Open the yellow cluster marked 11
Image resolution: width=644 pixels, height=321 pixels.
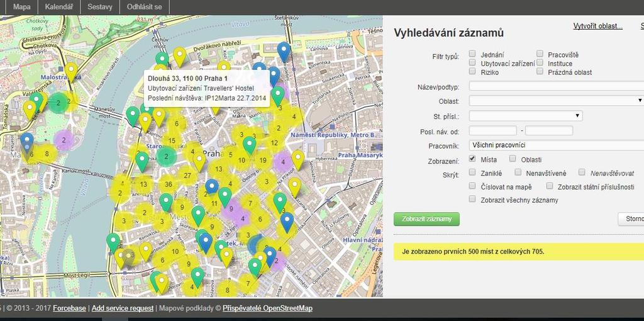pyautogui.click(x=214, y=203)
